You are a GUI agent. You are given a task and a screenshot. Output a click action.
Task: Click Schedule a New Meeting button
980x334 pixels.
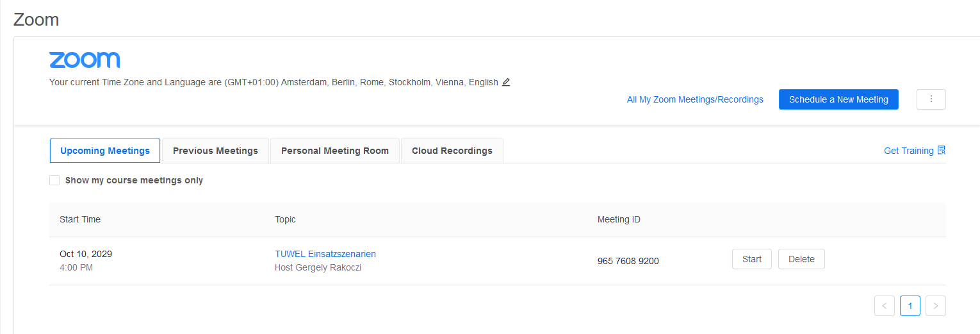click(838, 99)
